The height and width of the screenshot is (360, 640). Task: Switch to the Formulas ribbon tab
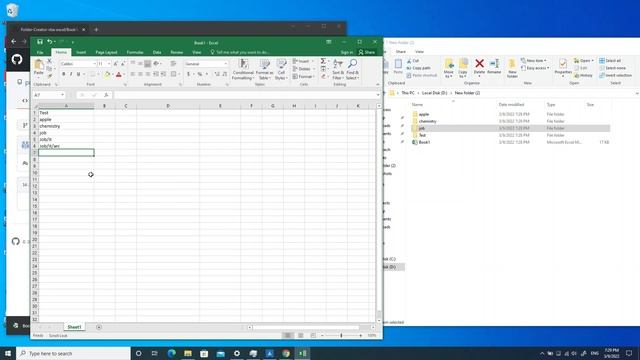(135, 52)
